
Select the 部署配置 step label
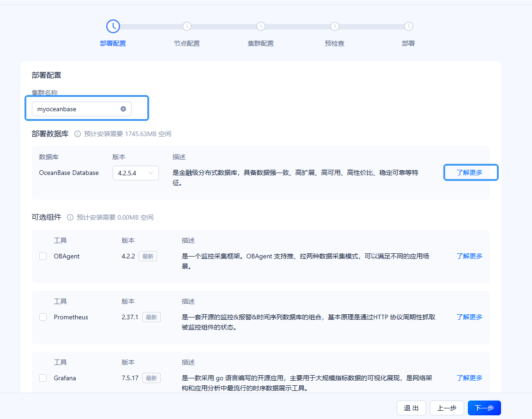coord(113,43)
